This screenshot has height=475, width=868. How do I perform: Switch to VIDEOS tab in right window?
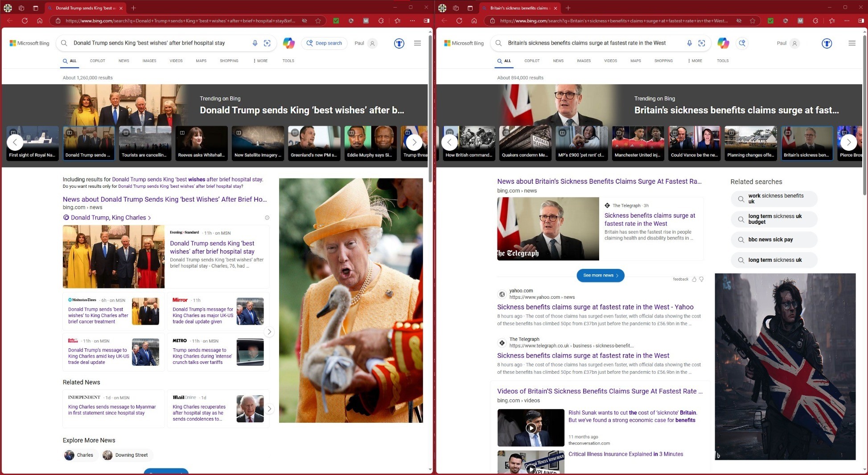pos(610,61)
